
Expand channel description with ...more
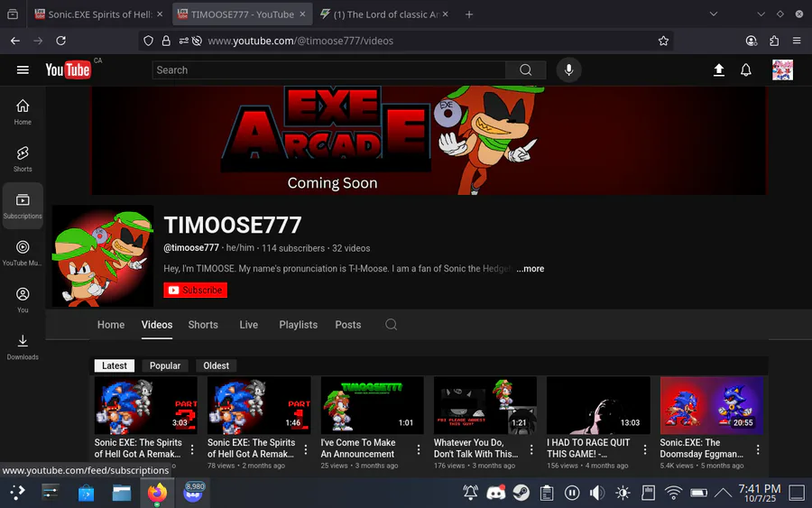tap(531, 269)
